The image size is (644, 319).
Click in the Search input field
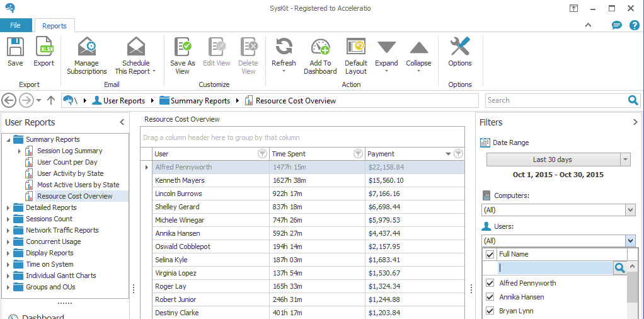click(556, 100)
